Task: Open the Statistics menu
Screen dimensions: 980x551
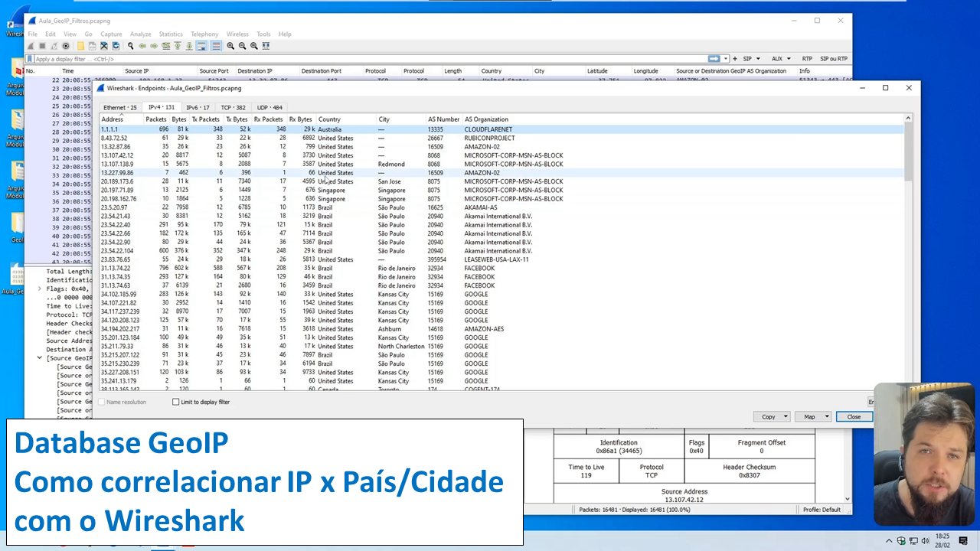Action: click(171, 34)
